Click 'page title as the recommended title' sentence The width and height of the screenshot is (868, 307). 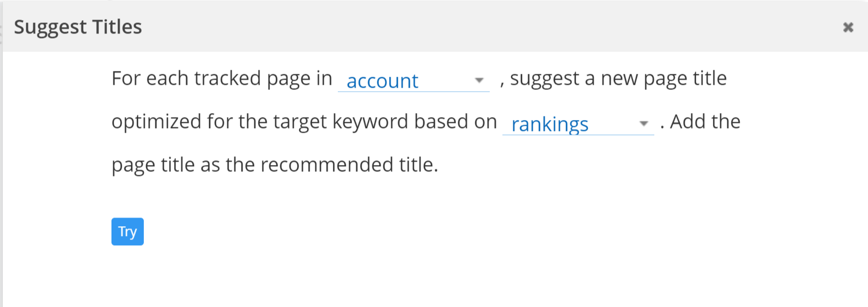pyautogui.click(x=275, y=166)
